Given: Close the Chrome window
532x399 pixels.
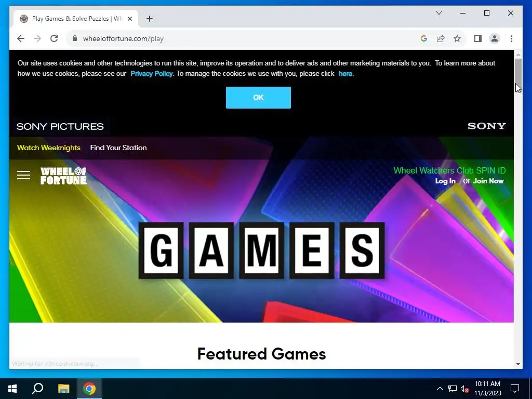Looking at the screenshot, I should point(510,13).
